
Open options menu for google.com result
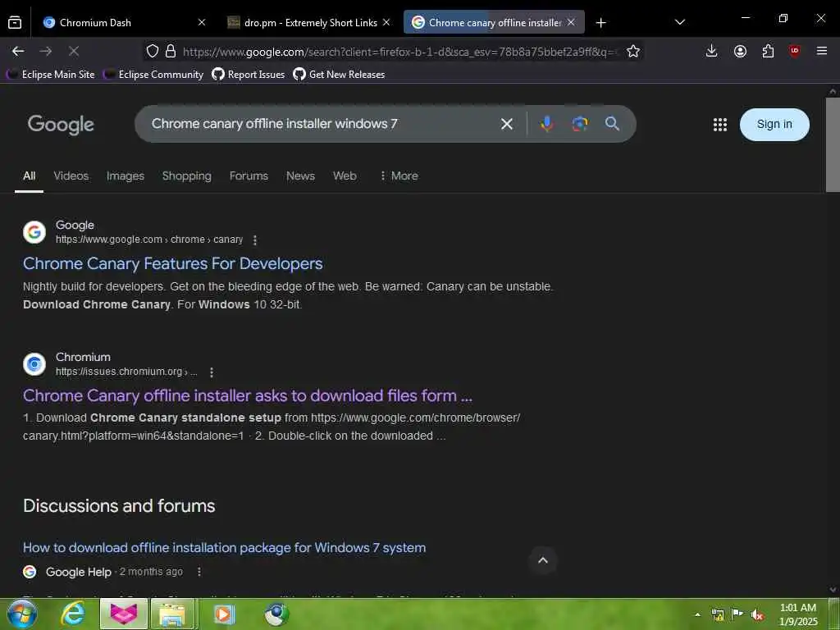click(255, 240)
